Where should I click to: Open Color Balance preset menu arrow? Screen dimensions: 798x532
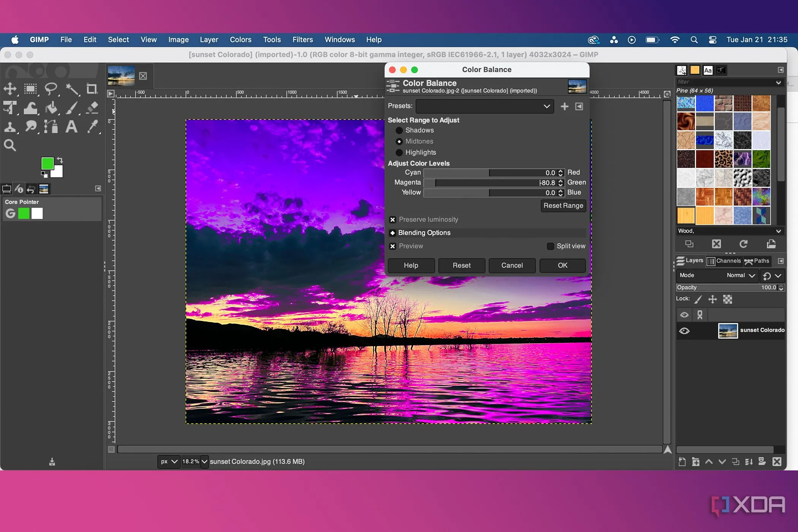[579, 106]
